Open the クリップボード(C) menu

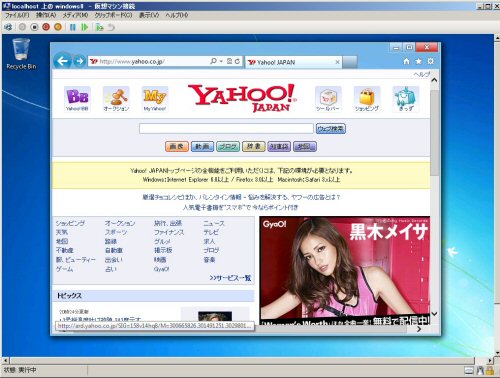click(113, 15)
